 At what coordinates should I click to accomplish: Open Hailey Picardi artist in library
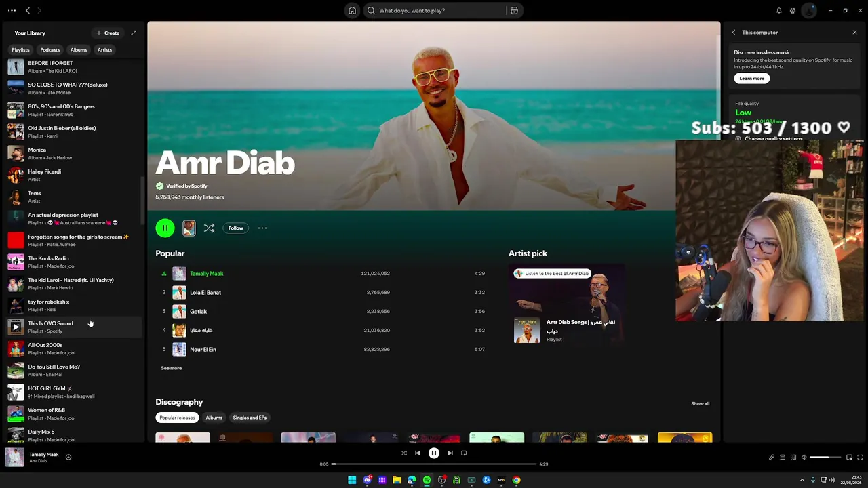(73, 174)
